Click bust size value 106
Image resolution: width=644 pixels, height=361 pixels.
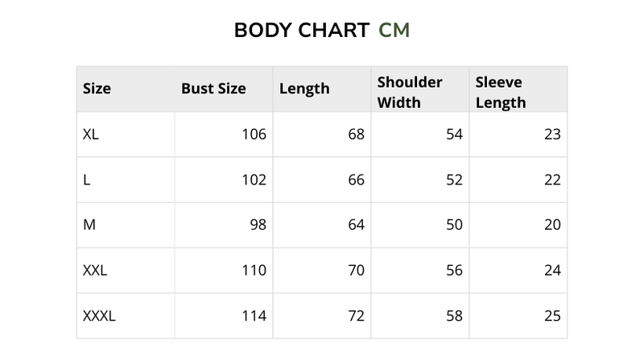254,135
